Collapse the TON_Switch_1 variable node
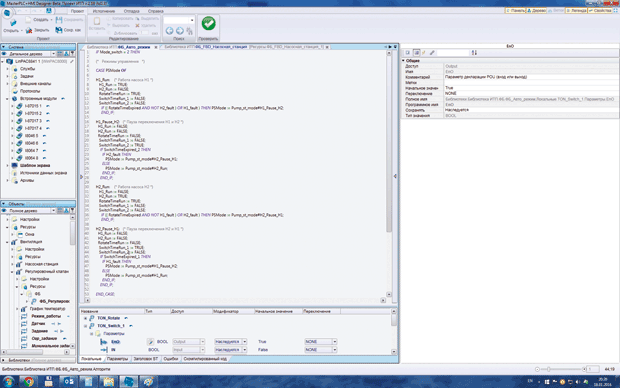Image resolution: width=620 pixels, height=388 pixels. (85, 326)
